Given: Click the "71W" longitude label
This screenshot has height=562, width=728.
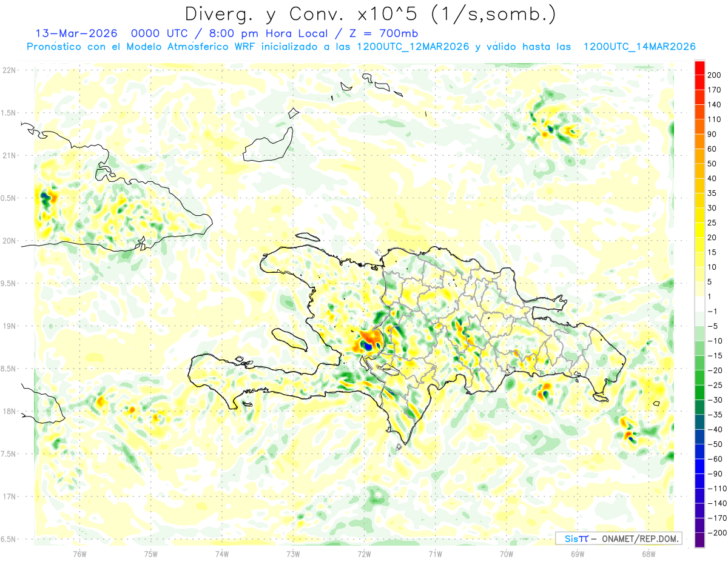Looking at the screenshot, I should click(x=435, y=554).
